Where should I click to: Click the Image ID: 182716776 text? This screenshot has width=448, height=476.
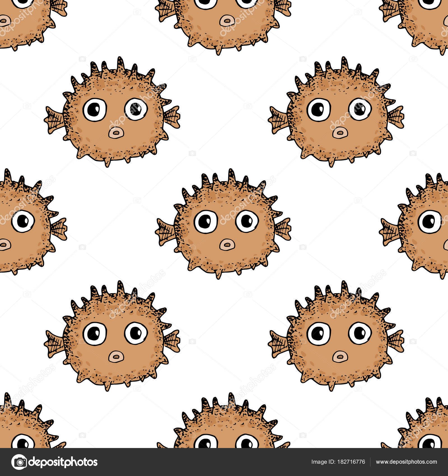[338, 462]
